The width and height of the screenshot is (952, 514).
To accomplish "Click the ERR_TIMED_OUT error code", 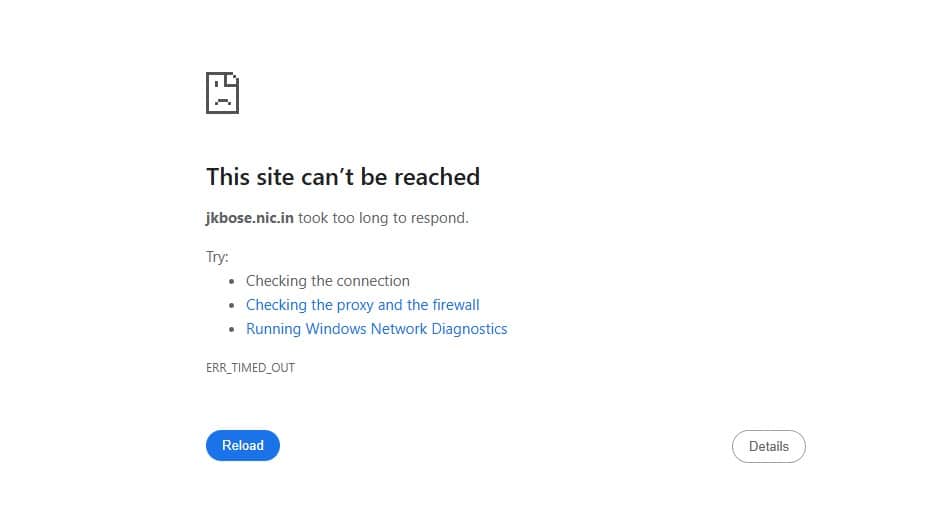I will 250,367.
